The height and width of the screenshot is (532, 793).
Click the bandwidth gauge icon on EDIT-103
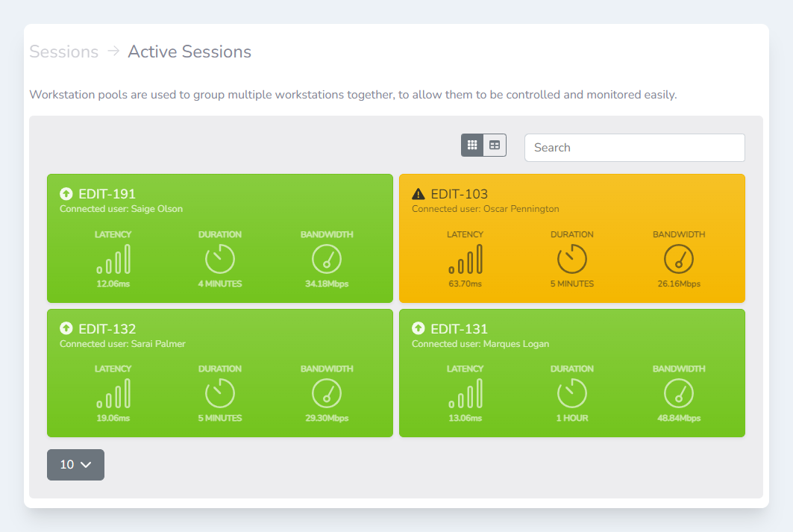[679, 259]
